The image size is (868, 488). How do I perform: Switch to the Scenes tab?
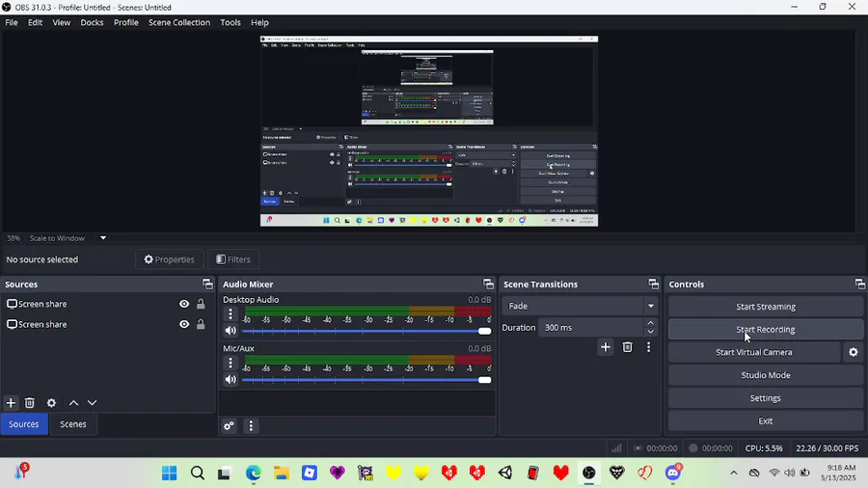73,423
